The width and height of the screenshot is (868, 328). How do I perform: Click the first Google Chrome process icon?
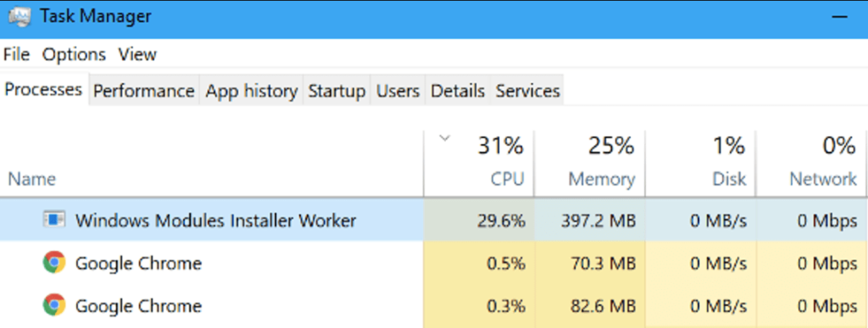click(x=54, y=263)
